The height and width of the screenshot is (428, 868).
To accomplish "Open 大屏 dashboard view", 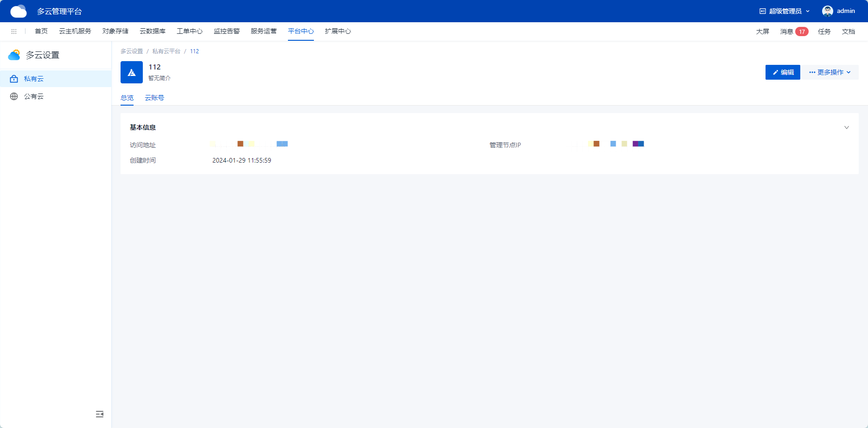I will tap(762, 31).
